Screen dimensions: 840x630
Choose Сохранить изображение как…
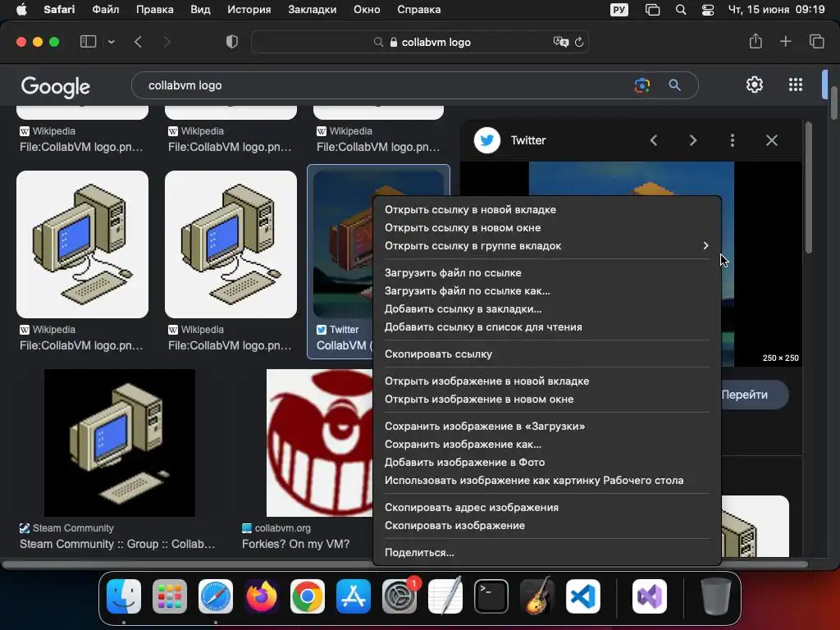pyautogui.click(x=547, y=444)
